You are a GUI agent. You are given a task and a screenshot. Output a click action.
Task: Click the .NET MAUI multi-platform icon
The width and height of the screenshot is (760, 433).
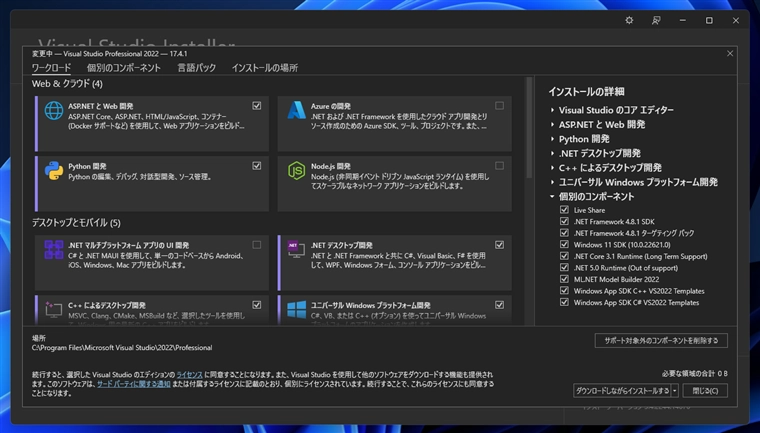(54, 250)
